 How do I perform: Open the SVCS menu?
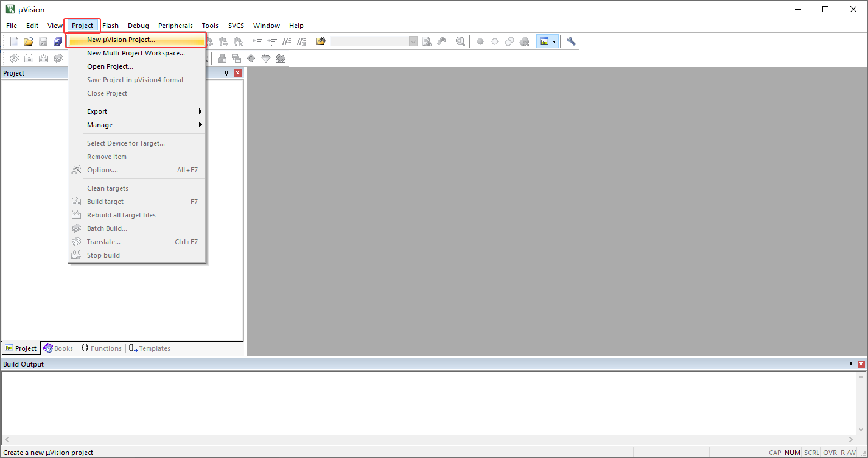(236, 26)
